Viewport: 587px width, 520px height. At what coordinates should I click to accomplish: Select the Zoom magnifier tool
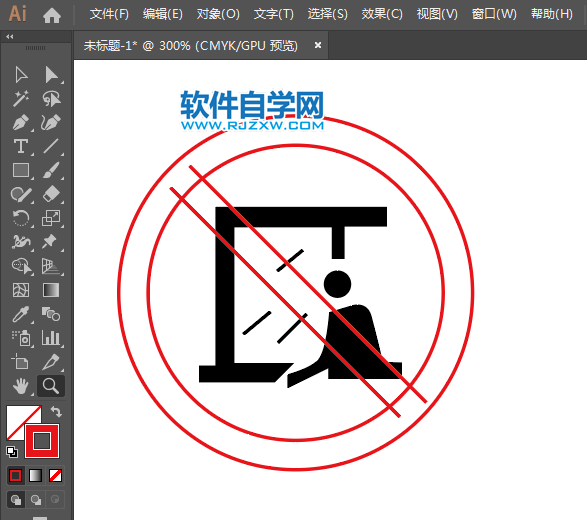[51, 386]
